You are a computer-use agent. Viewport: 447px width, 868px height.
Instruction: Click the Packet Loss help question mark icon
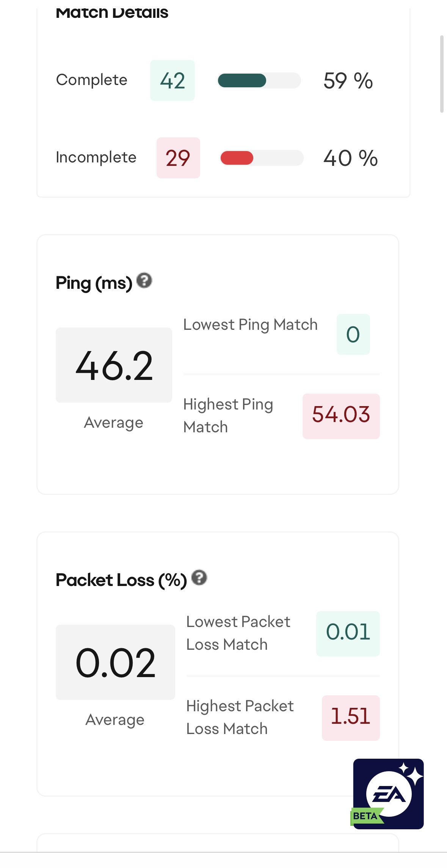[x=199, y=578]
